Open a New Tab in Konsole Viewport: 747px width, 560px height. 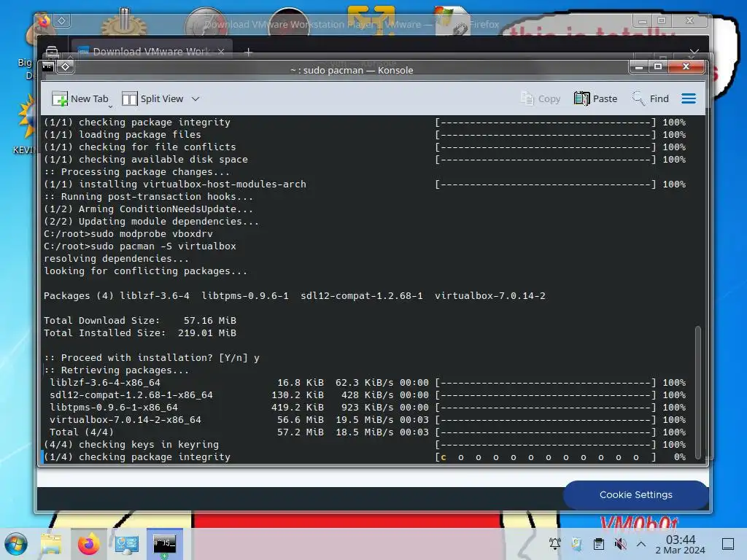[80, 98]
